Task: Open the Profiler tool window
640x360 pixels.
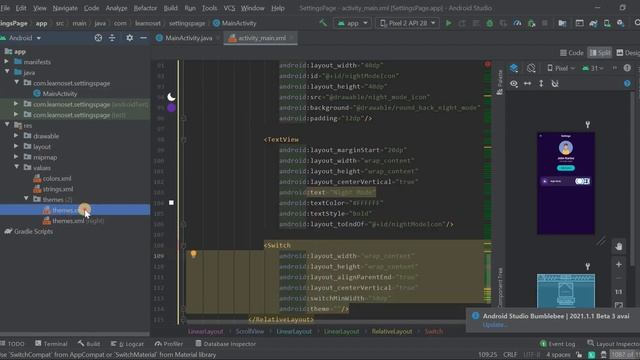Action: click(168, 344)
